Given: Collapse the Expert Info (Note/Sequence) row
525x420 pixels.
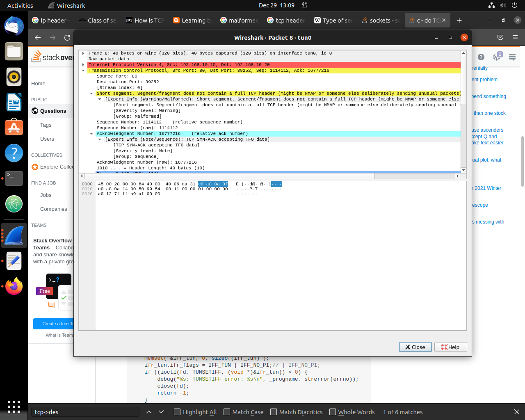Looking at the screenshot, I should pos(100,139).
